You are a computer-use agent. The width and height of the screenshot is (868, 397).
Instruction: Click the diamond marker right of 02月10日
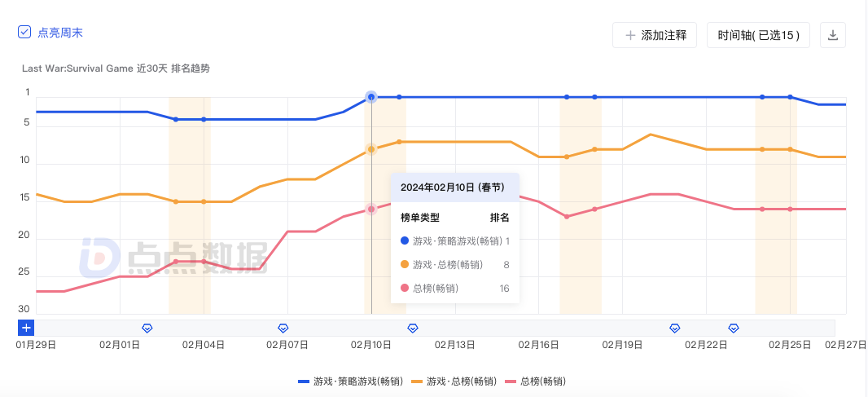pos(413,328)
